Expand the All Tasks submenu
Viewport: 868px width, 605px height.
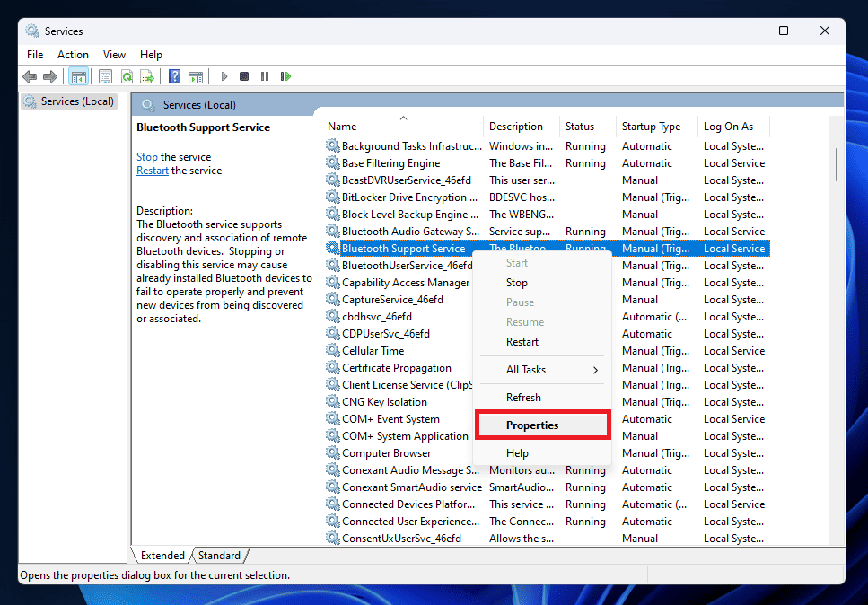point(542,370)
